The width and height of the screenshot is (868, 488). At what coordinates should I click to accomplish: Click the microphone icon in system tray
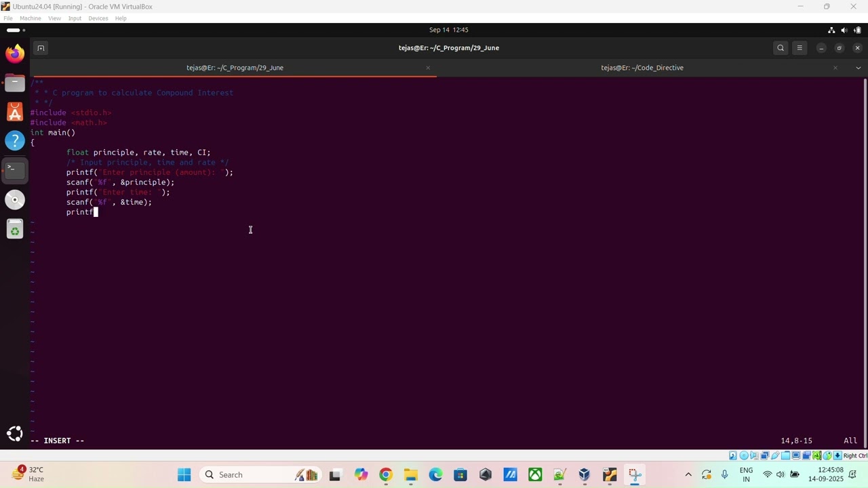[725, 474]
